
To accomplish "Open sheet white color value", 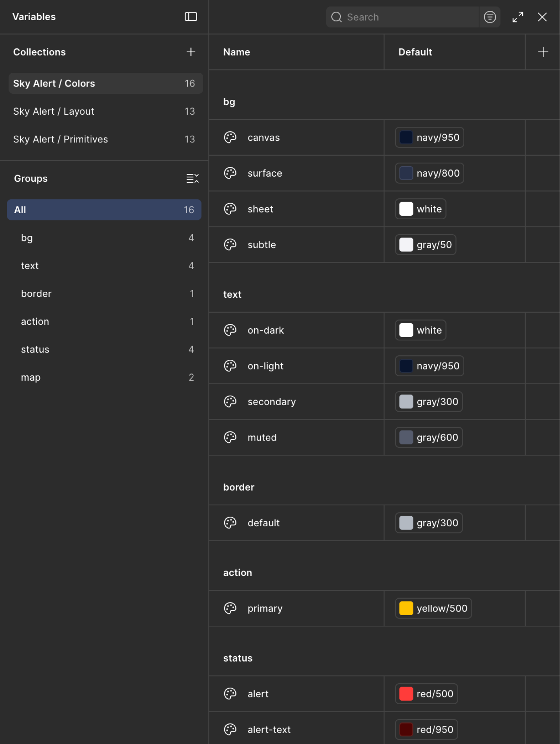I will pyautogui.click(x=420, y=209).
